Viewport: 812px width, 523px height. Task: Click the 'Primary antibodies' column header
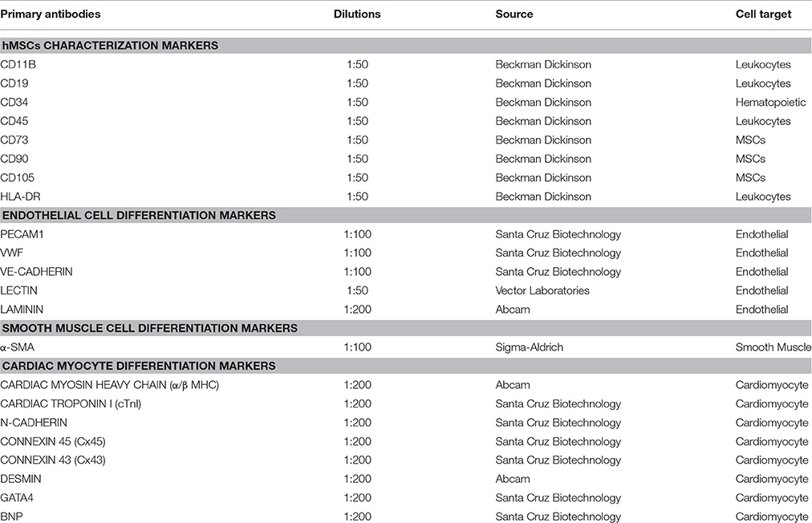pyautogui.click(x=51, y=14)
